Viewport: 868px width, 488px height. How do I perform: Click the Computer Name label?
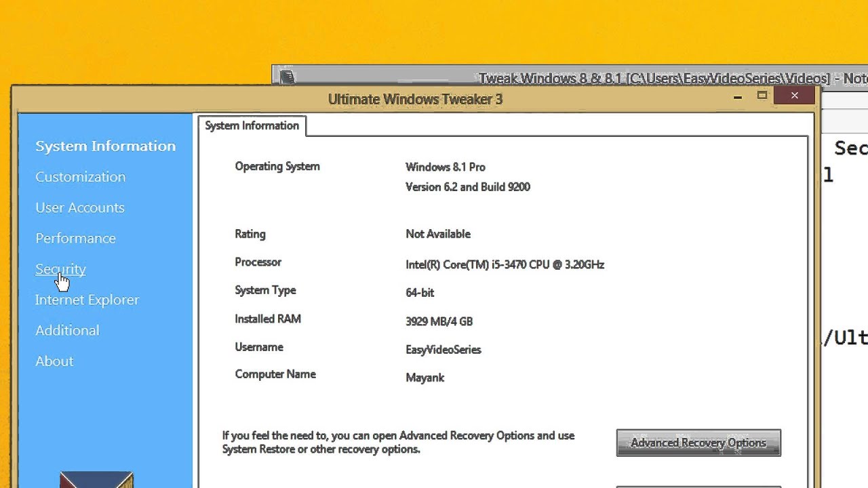pyautogui.click(x=275, y=374)
